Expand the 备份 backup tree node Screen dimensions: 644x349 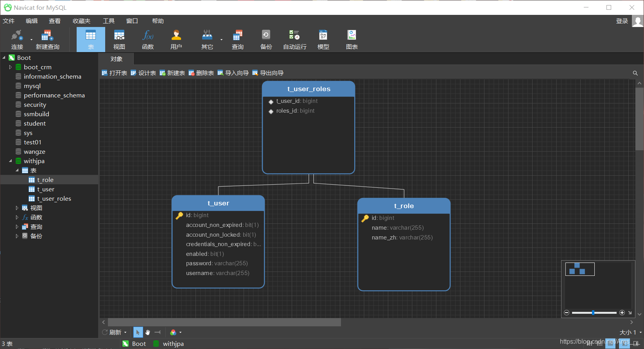pyautogui.click(x=17, y=236)
